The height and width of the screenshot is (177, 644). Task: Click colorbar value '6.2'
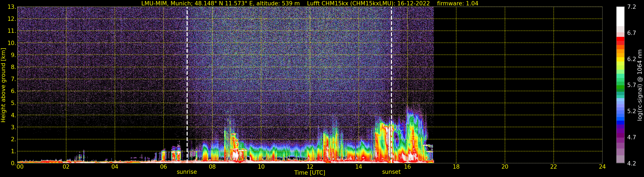point(632,59)
